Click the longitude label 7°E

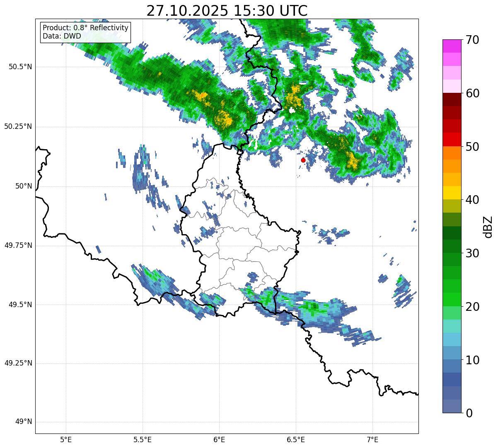(x=372, y=440)
